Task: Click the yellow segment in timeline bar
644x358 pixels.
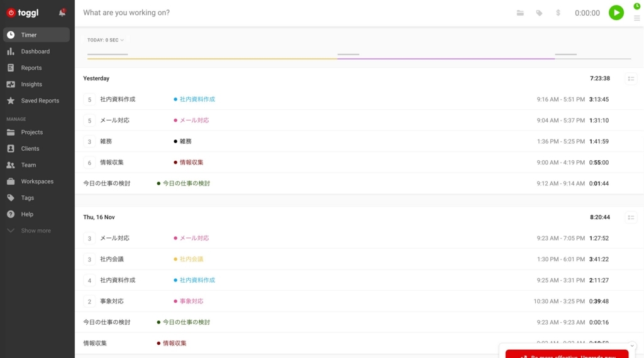Action: (213, 58)
